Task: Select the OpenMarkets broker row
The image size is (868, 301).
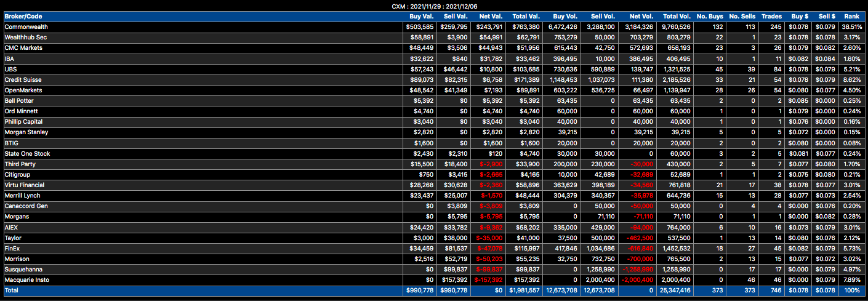Action: tap(433, 90)
